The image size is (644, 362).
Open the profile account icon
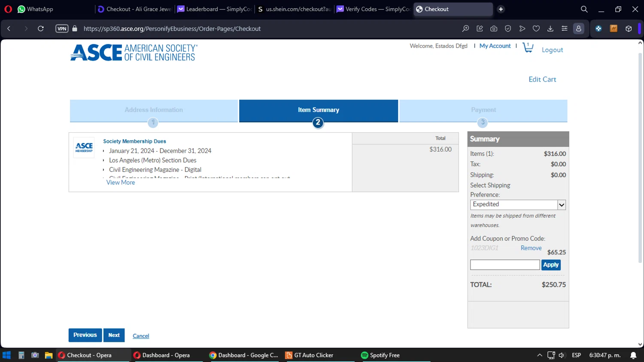point(579,29)
